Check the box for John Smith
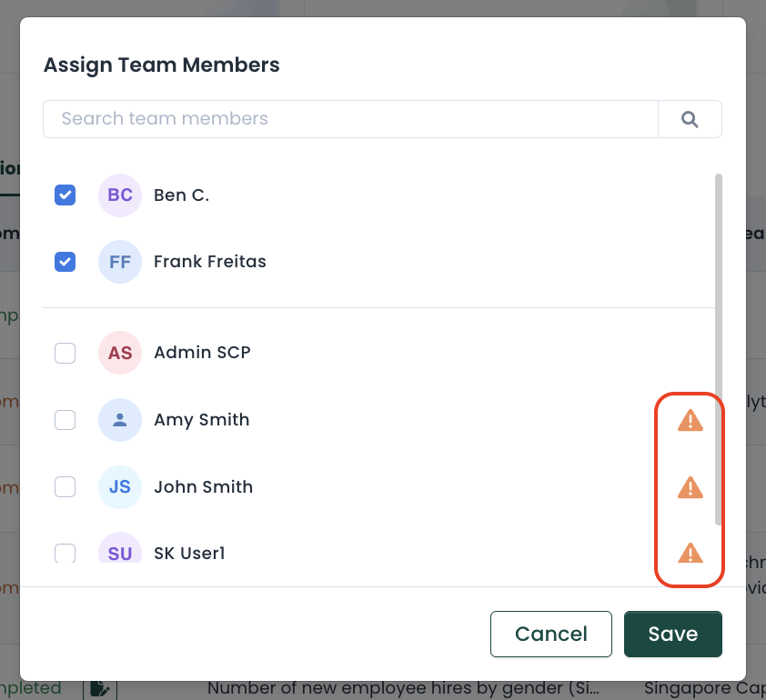This screenshot has height=700, width=766. pyautogui.click(x=65, y=487)
